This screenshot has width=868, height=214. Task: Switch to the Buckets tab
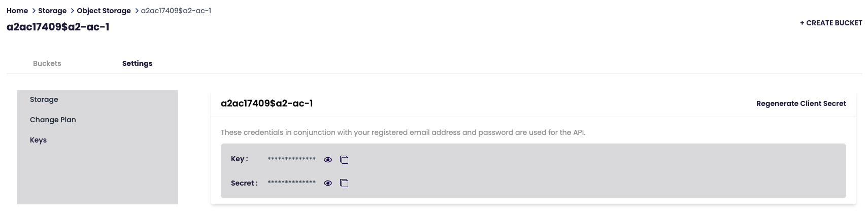[47, 63]
